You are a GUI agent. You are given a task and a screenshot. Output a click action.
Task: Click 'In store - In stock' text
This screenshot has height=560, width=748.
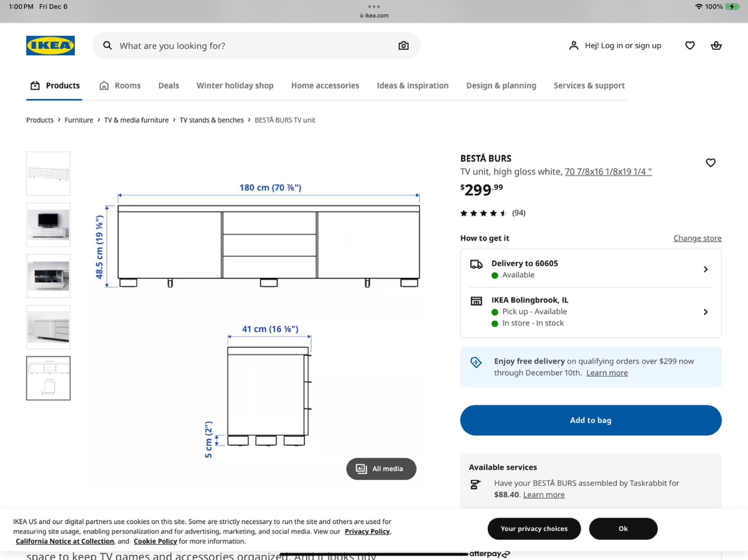(x=533, y=323)
